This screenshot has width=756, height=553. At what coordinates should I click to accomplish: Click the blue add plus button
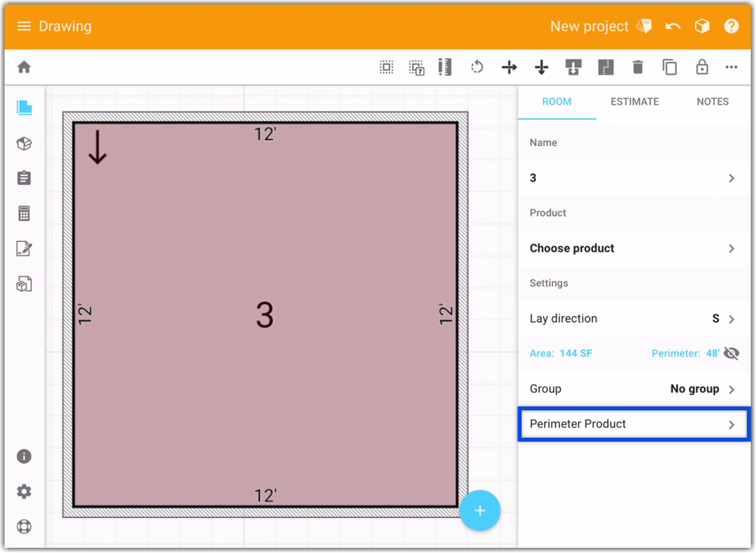[x=480, y=511]
